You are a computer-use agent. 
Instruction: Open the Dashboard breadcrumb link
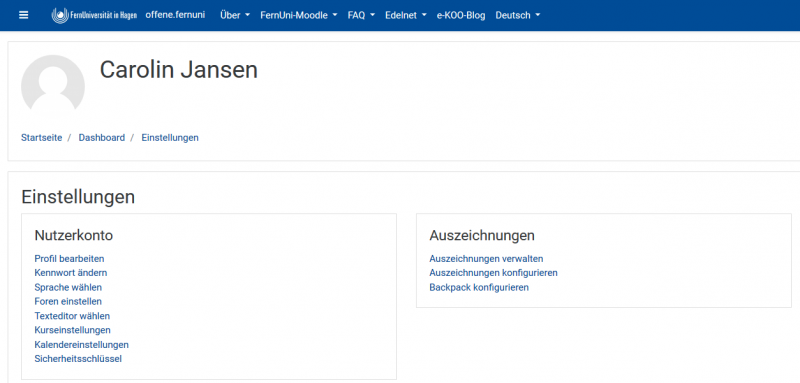102,138
